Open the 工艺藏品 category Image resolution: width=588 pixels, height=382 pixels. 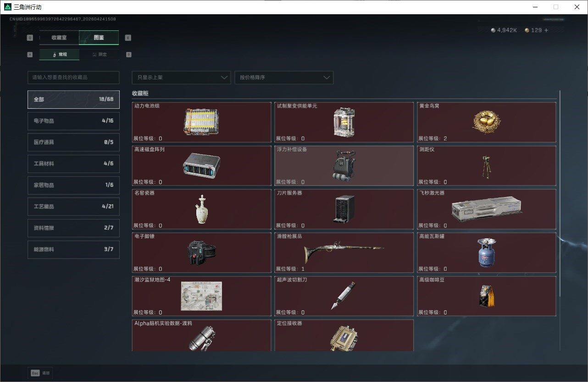73,207
